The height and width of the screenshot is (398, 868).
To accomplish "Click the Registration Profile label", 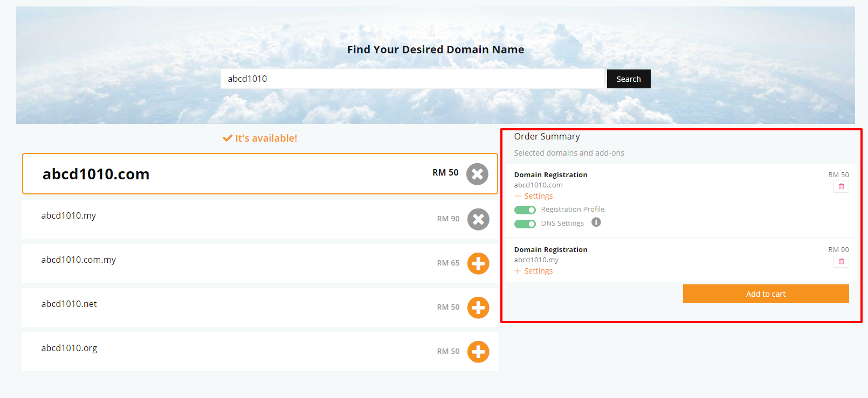I will pos(573,209).
